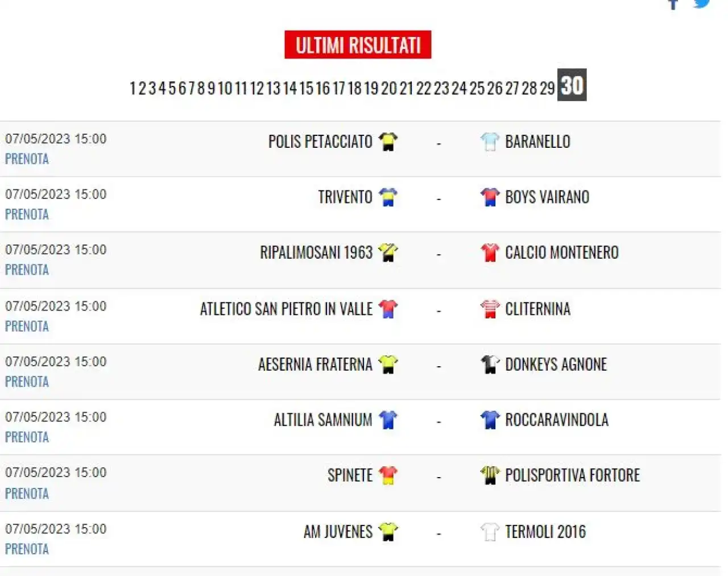Screen dimensions: 728x576
Task: Open the Trivento team name link
Action: pos(345,197)
